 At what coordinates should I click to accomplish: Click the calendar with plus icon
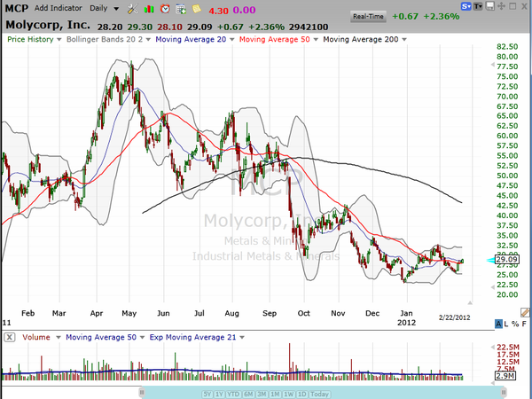(181, 9)
